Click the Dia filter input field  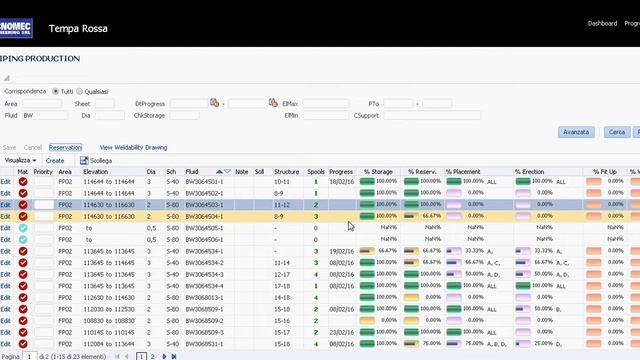coord(110,116)
